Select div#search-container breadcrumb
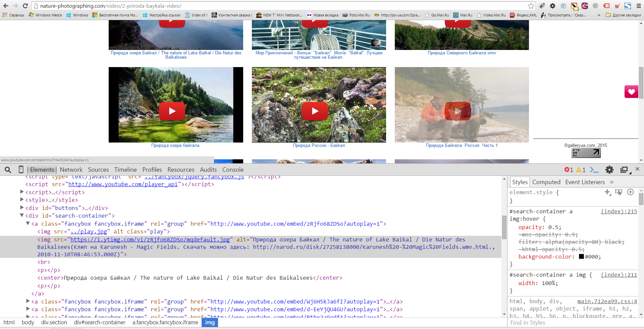Image resolution: width=644 pixels, height=329 pixels. click(100, 322)
